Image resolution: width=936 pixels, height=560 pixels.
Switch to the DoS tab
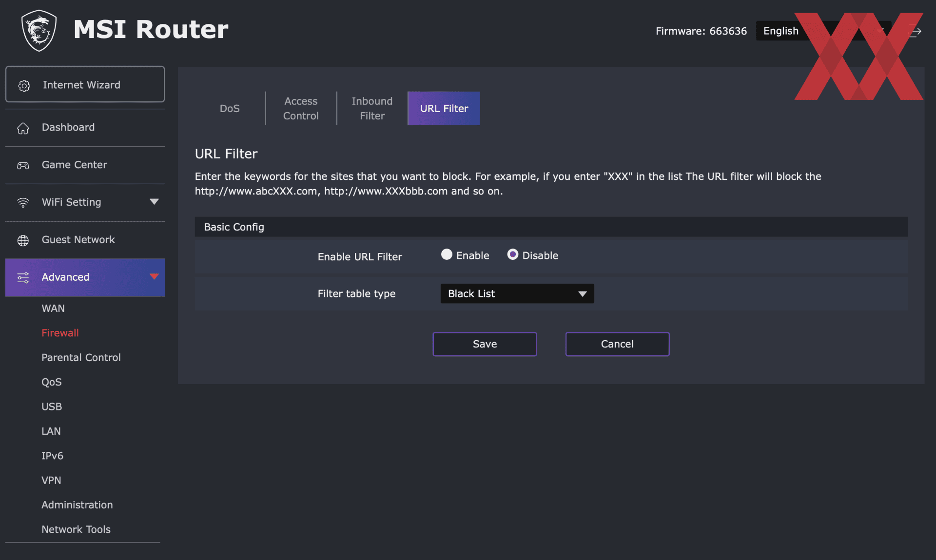coord(230,108)
